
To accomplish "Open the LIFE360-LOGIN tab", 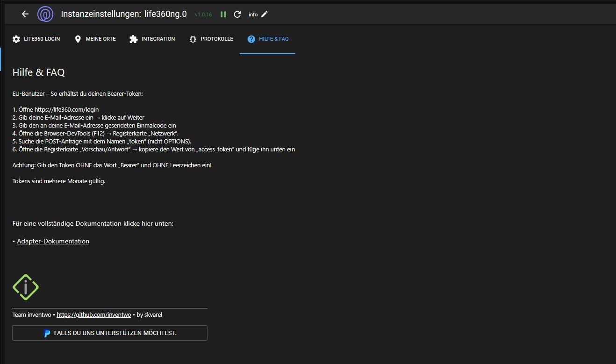I will (36, 39).
